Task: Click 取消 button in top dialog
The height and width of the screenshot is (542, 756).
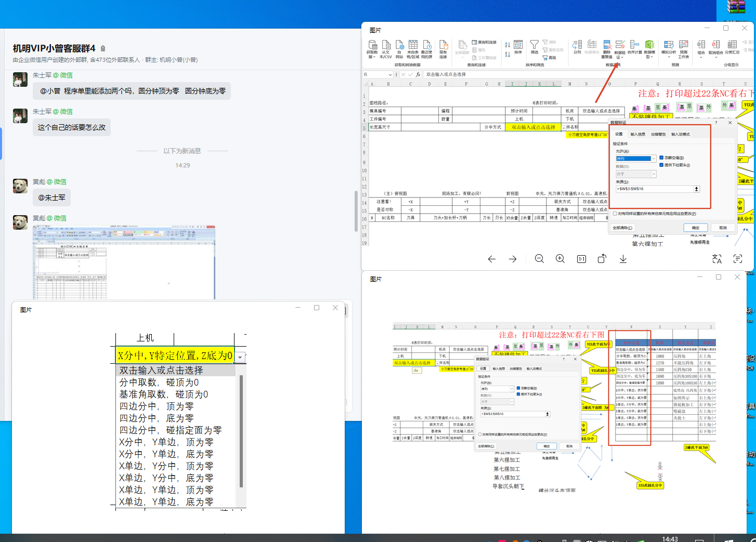Action: pyautogui.click(x=723, y=228)
